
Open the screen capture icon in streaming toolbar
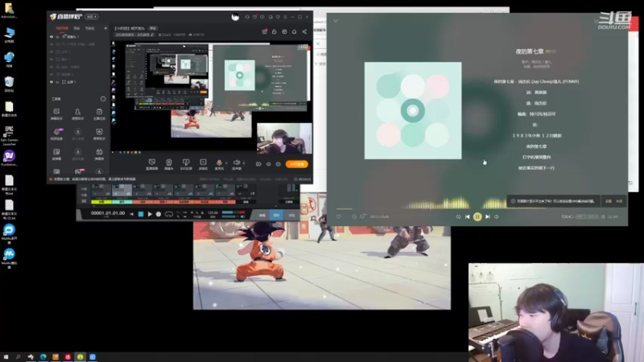(x=152, y=164)
